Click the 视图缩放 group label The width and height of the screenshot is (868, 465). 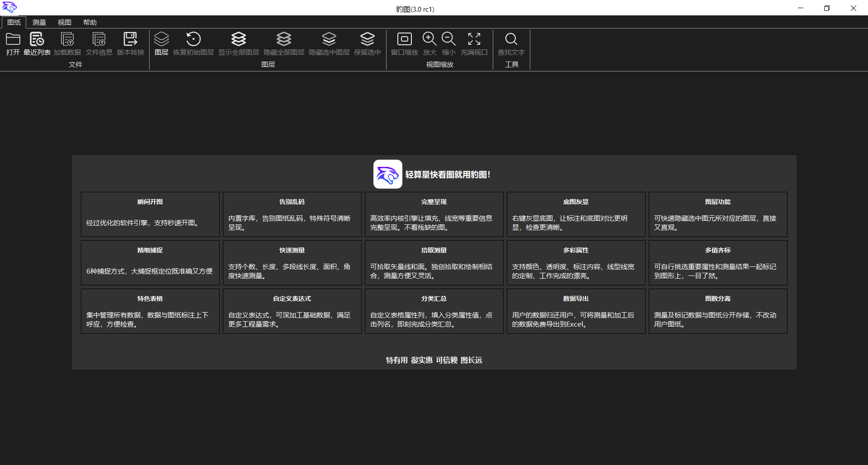tap(439, 65)
